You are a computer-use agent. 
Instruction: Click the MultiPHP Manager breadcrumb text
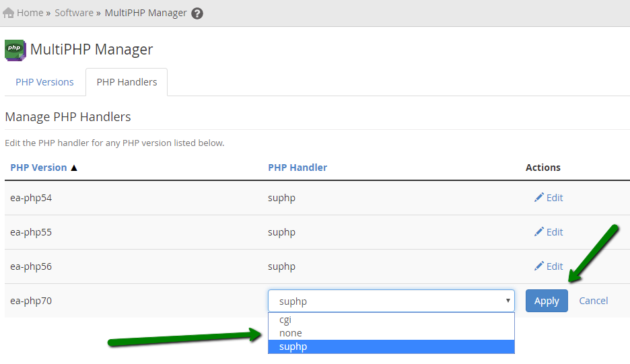coord(145,13)
